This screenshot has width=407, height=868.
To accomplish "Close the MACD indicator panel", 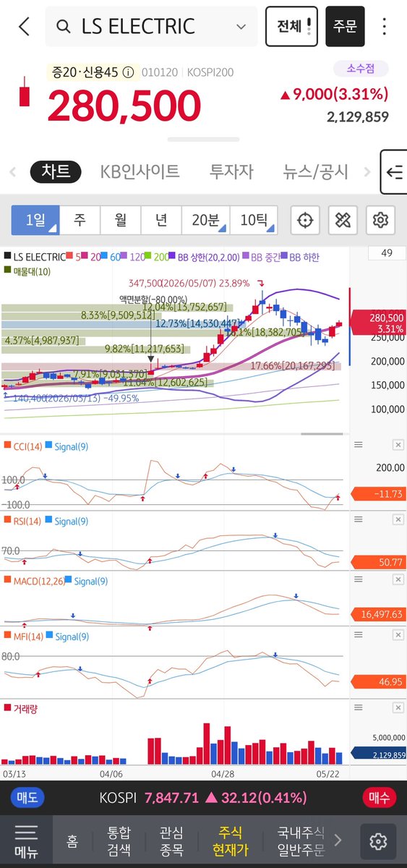I will pyautogui.click(x=398, y=579).
